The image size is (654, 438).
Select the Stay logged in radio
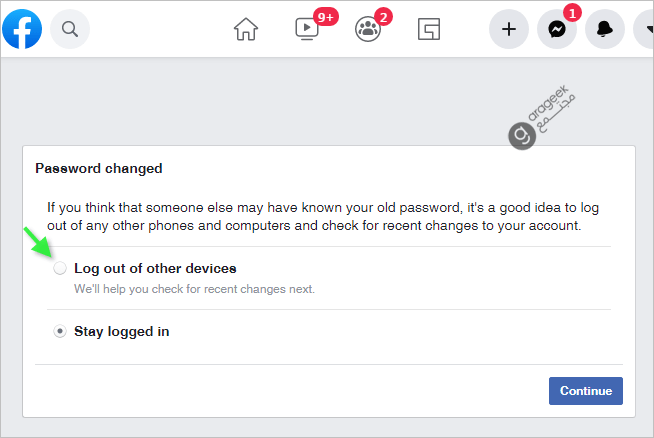(60, 331)
